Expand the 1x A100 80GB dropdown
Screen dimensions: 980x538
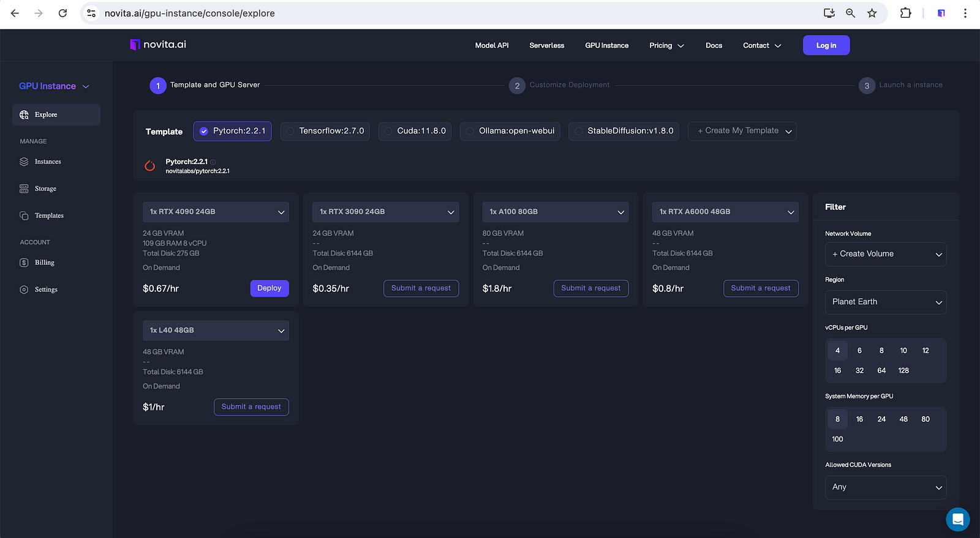556,212
